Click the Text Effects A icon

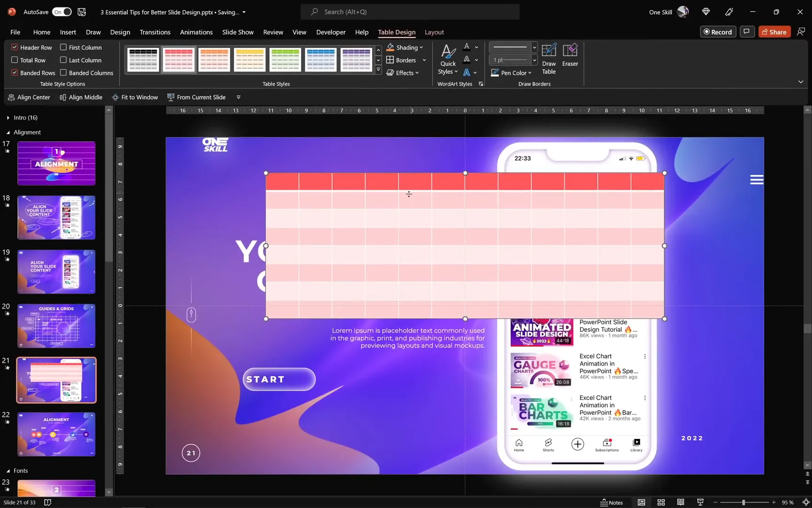tap(467, 72)
